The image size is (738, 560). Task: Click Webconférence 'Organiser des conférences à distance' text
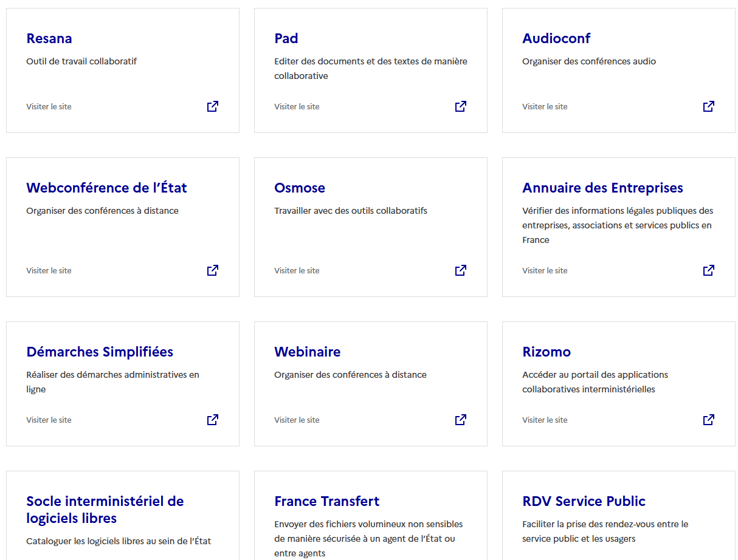pos(102,211)
